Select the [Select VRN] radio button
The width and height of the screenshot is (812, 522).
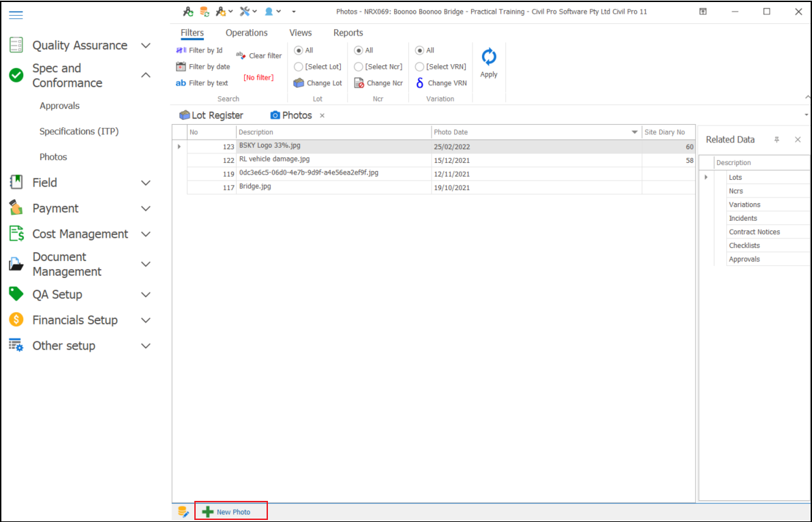tap(419, 67)
